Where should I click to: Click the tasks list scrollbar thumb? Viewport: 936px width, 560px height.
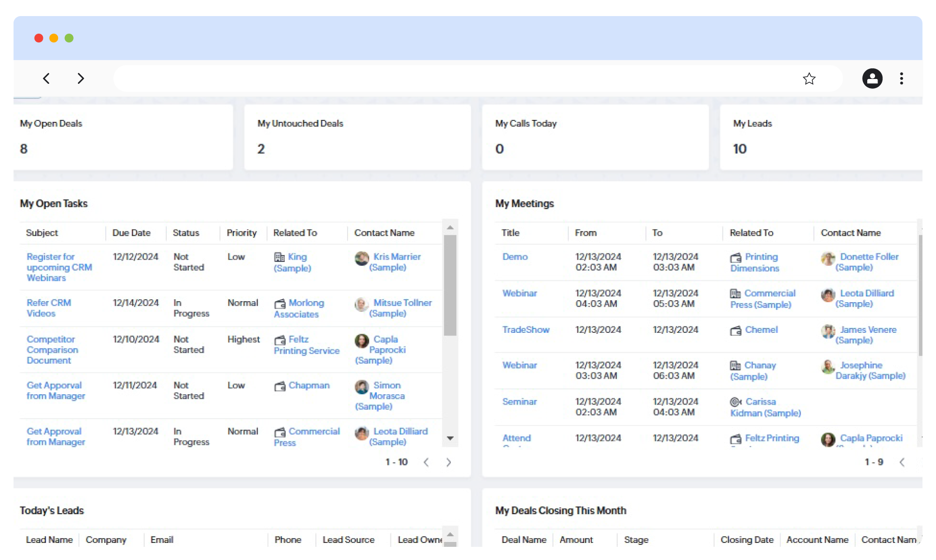pos(450,285)
